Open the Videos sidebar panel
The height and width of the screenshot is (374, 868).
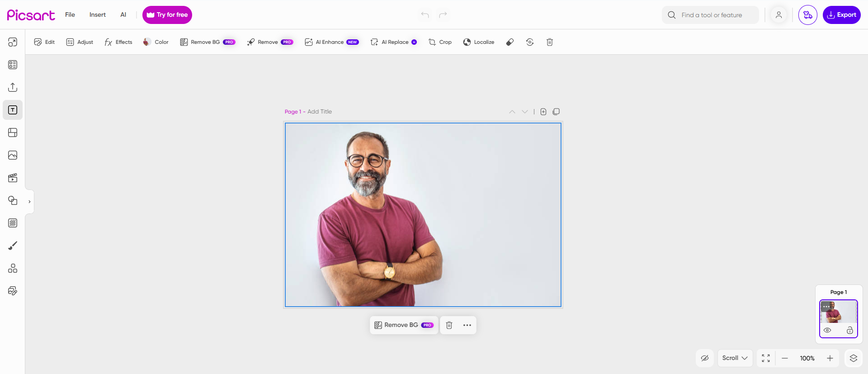click(13, 178)
